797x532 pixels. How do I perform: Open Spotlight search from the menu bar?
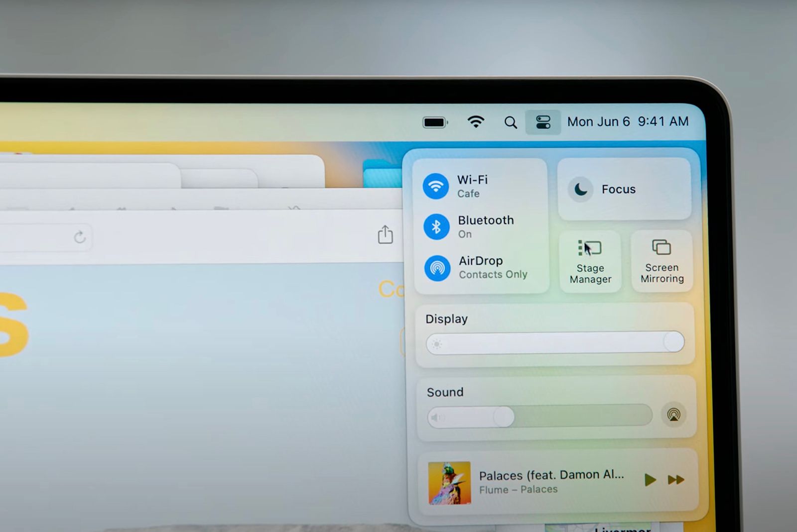click(x=510, y=122)
